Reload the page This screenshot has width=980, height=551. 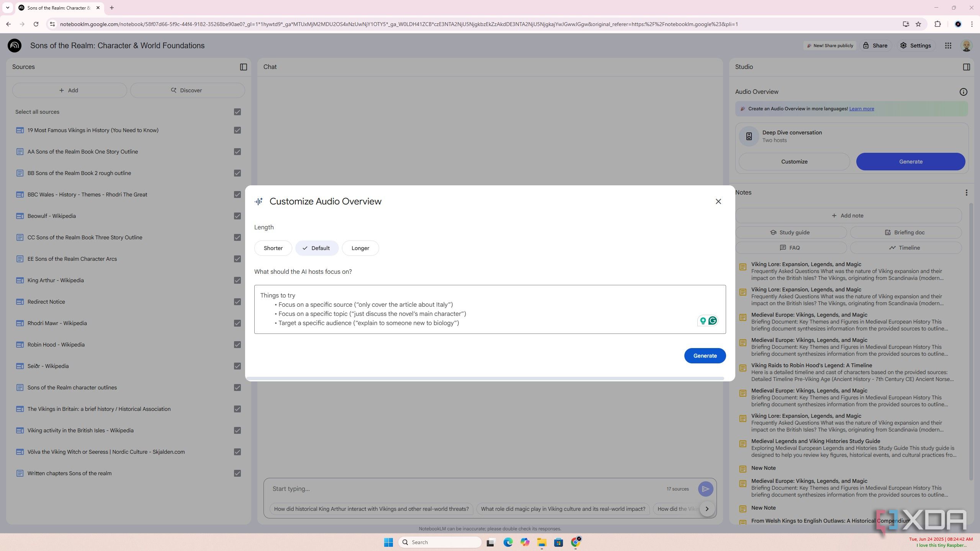(36, 24)
